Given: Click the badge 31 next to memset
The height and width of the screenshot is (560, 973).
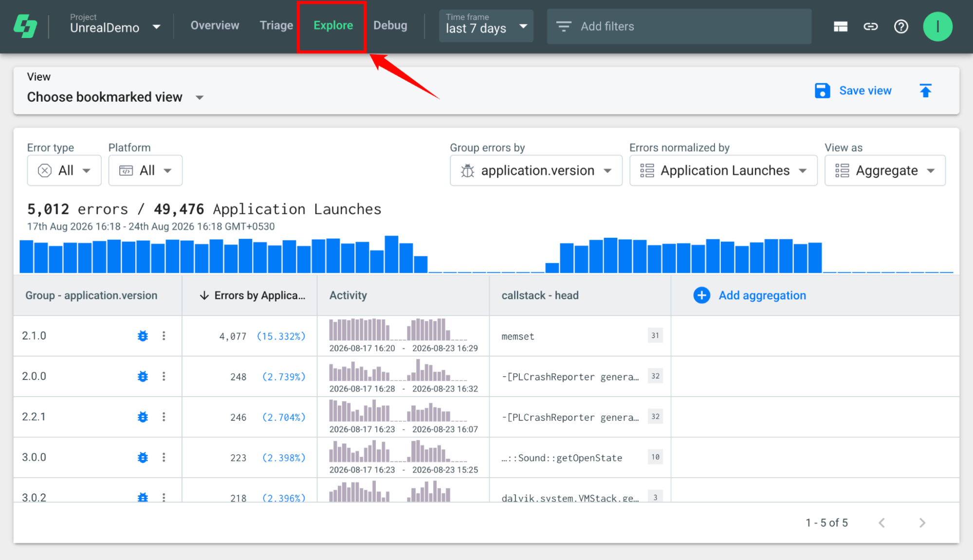Looking at the screenshot, I should (x=655, y=335).
